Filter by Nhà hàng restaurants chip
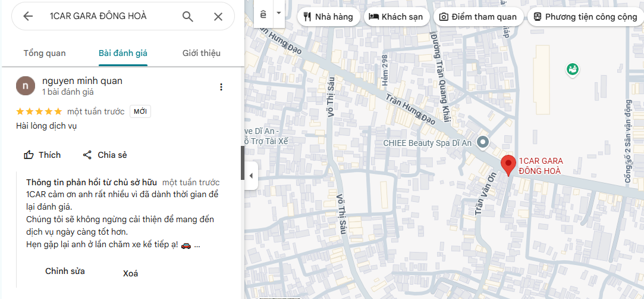 (328, 17)
